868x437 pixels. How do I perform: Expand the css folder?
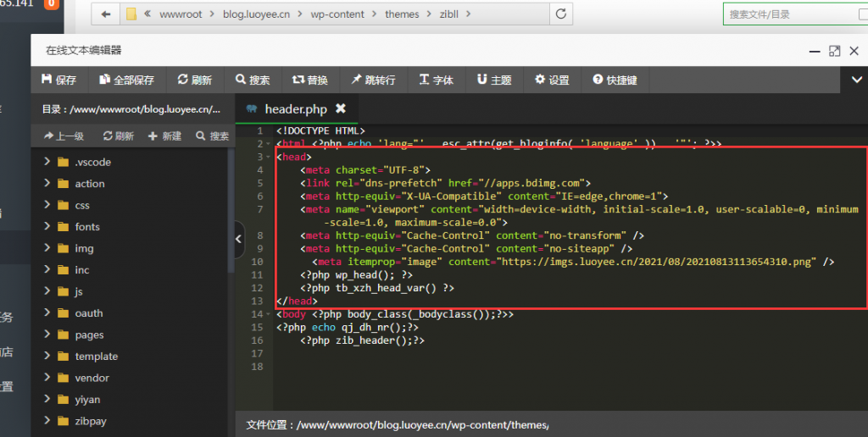(47, 205)
